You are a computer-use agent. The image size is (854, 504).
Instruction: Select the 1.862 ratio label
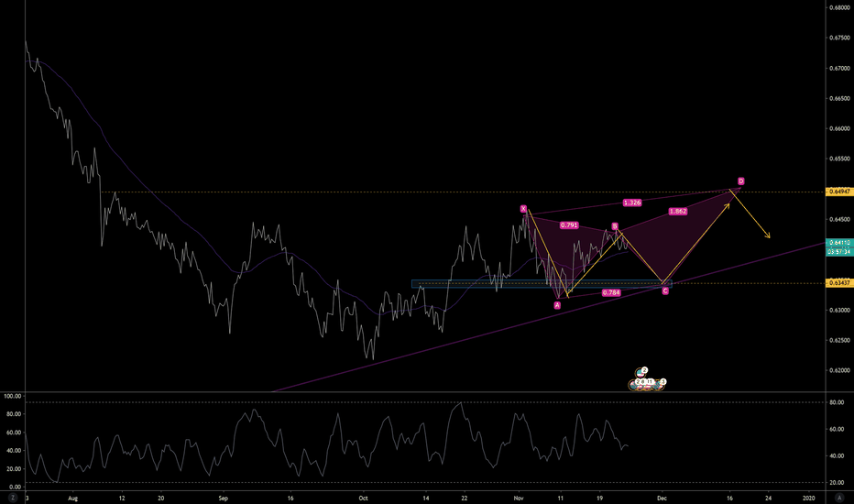coord(678,212)
